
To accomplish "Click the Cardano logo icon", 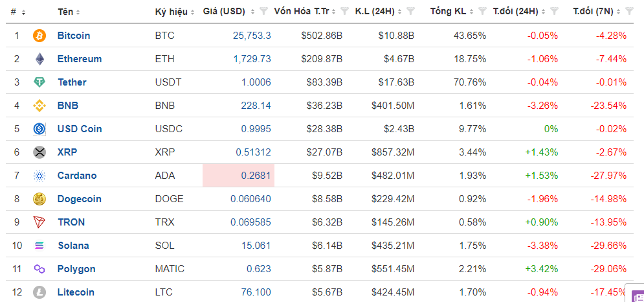I will [39, 176].
